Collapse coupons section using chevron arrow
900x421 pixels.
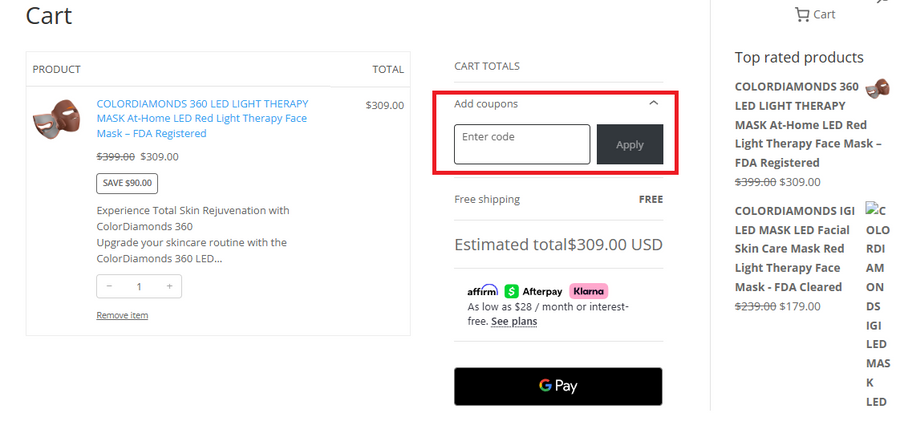654,103
